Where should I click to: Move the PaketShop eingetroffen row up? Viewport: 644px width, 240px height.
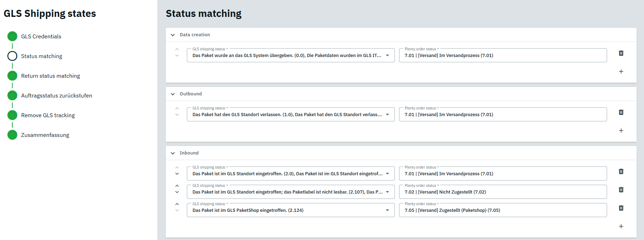pos(177,204)
